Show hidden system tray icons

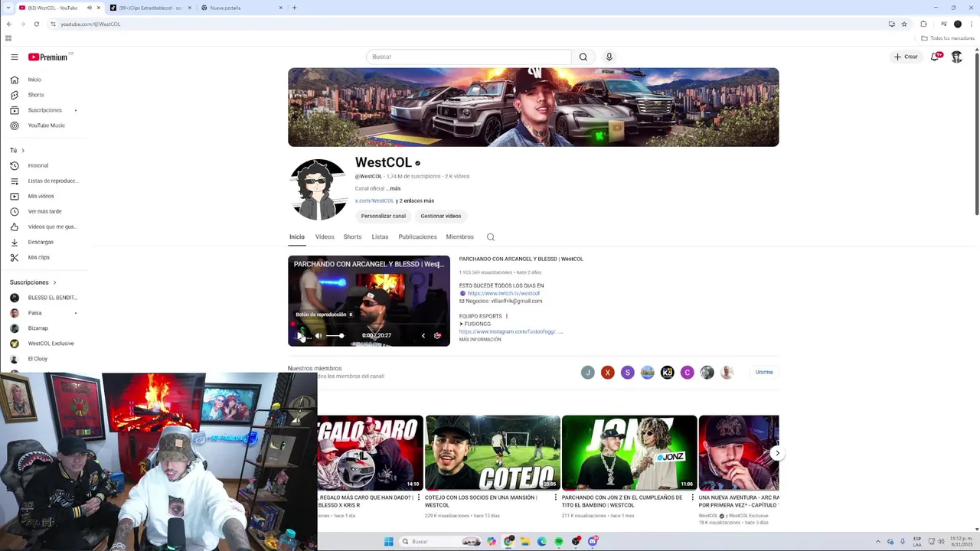877,542
